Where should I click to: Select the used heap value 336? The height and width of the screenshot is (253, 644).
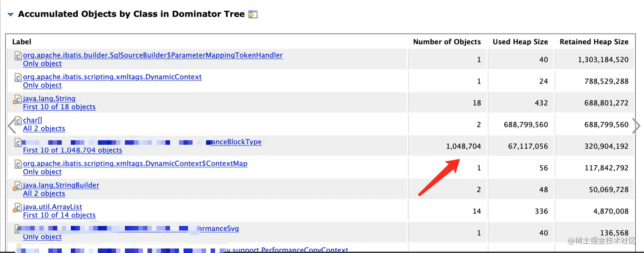coord(541,212)
